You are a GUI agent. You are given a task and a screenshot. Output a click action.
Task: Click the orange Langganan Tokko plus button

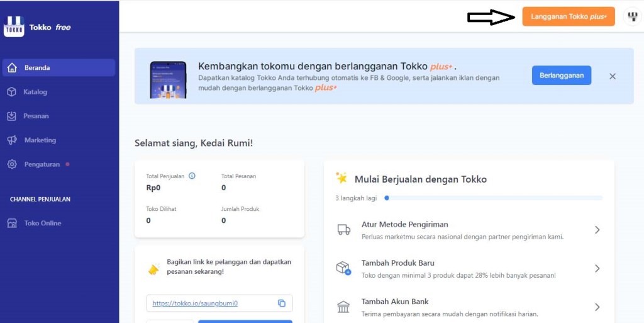(568, 17)
